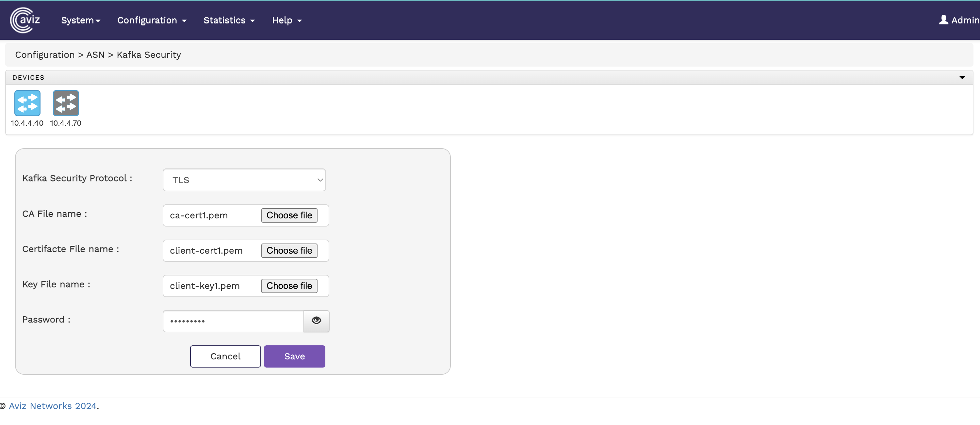Collapse the Devices panel arrow

(x=962, y=78)
